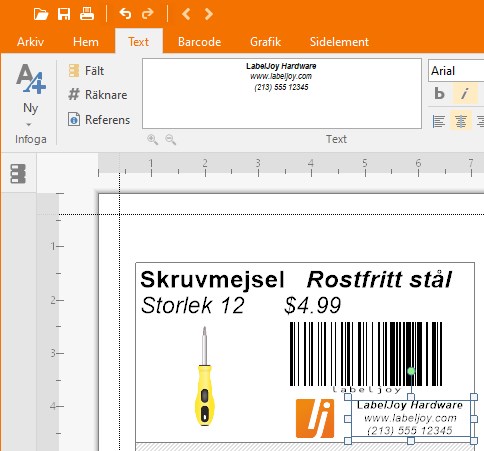Undo the last action

coord(125,14)
